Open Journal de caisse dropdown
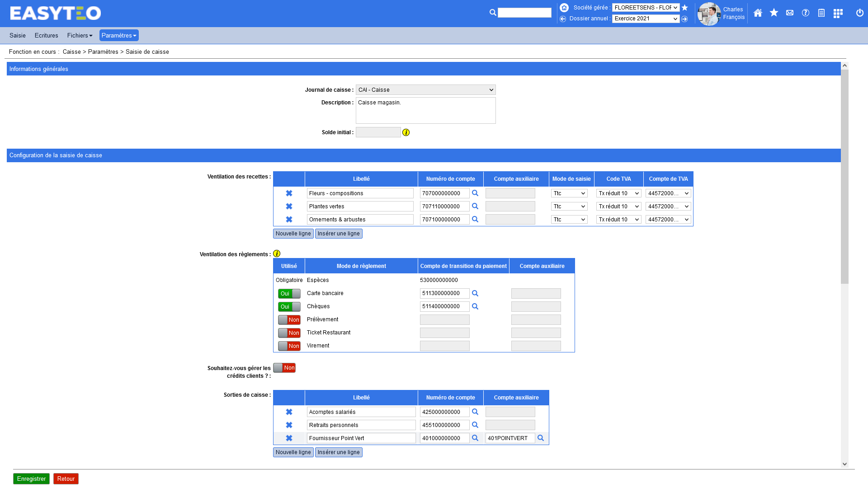 tap(425, 90)
